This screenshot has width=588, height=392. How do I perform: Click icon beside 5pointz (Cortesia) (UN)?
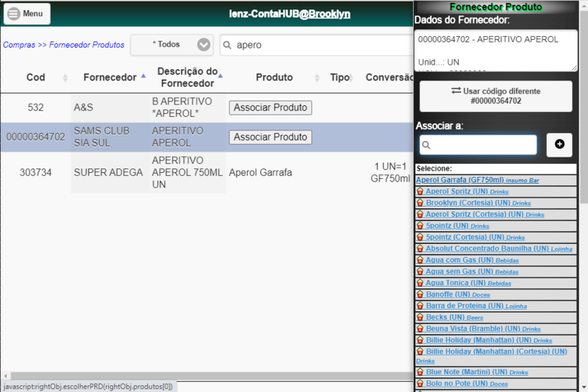[420, 238]
